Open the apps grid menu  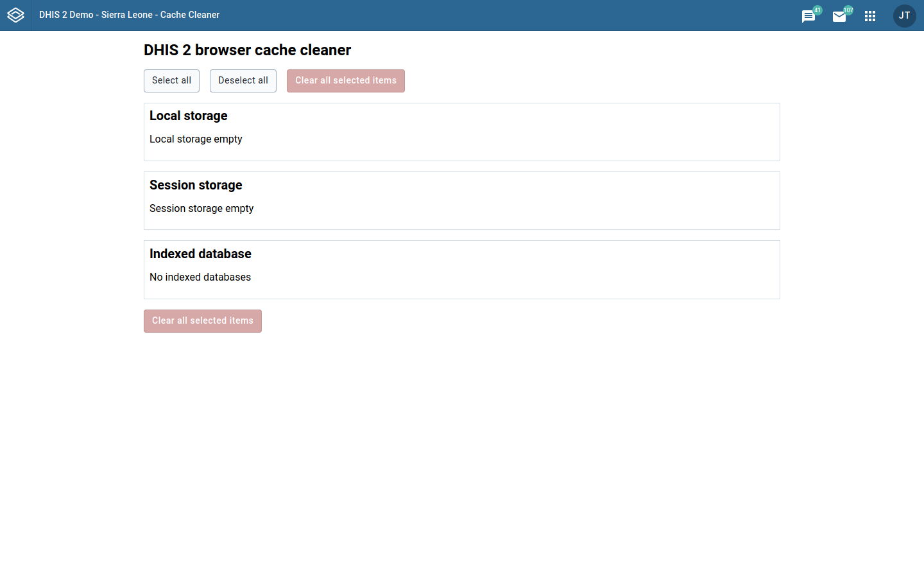pos(870,16)
